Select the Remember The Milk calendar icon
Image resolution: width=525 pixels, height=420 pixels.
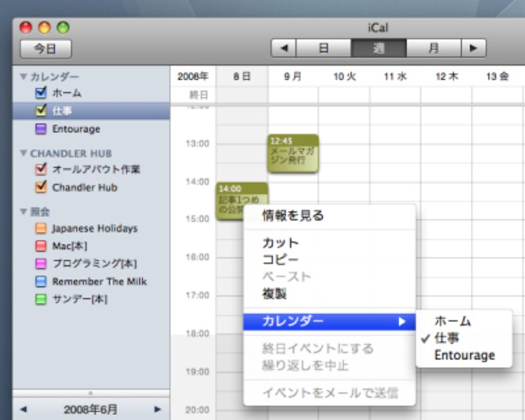[41, 282]
